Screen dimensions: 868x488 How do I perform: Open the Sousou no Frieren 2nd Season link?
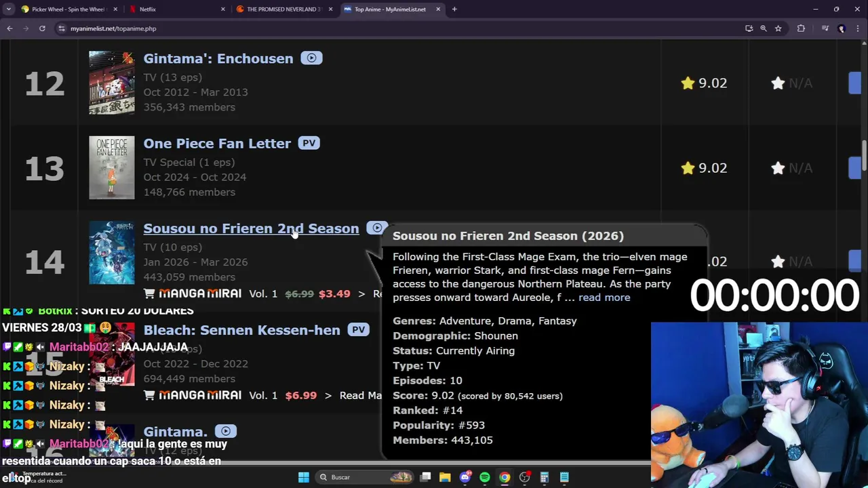click(x=251, y=228)
